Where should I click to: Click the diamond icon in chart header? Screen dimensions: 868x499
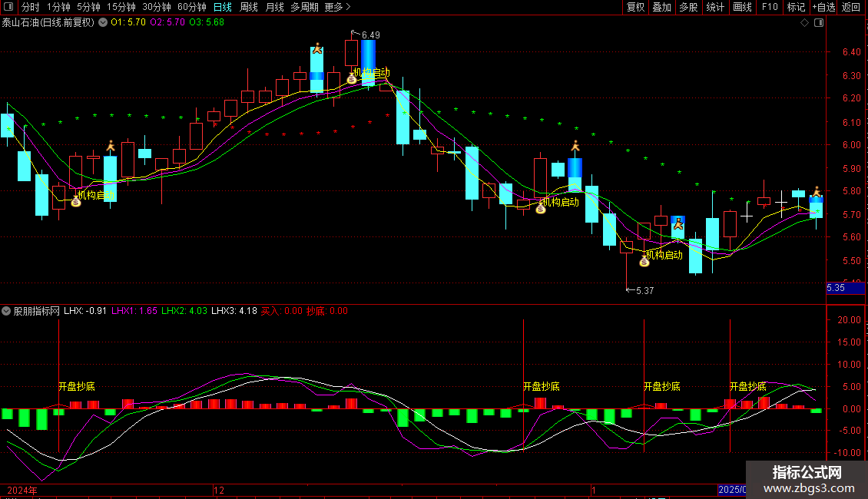(805, 22)
